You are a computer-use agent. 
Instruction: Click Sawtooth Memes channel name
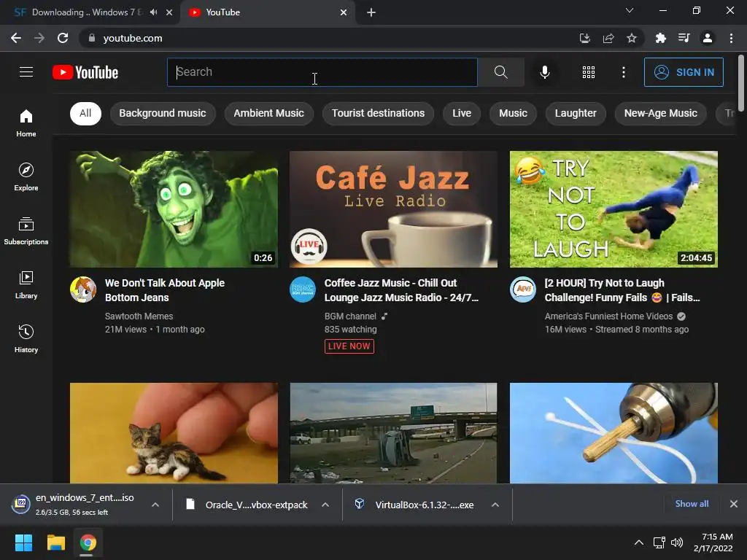(x=139, y=316)
